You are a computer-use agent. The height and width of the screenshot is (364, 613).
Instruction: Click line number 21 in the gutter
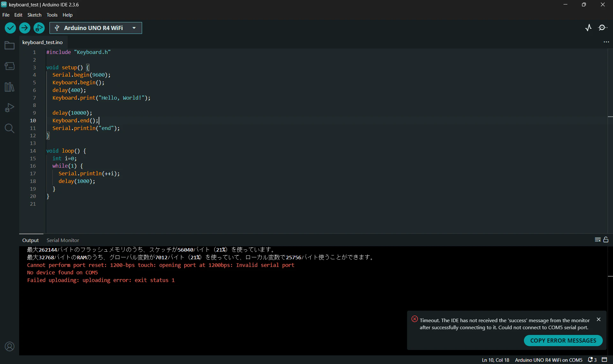click(x=33, y=204)
